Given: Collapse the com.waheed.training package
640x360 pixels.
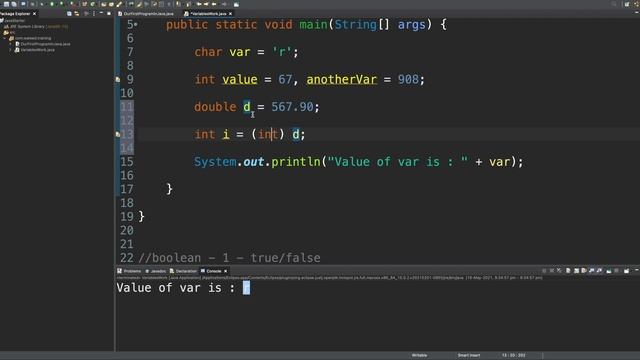Looking at the screenshot, I should click(5, 38).
